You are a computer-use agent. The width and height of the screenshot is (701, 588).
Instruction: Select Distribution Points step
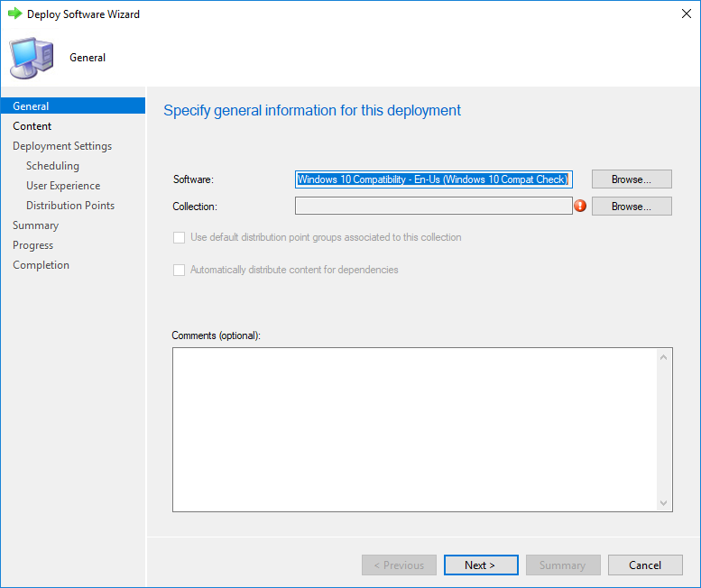pyautogui.click(x=70, y=206)
